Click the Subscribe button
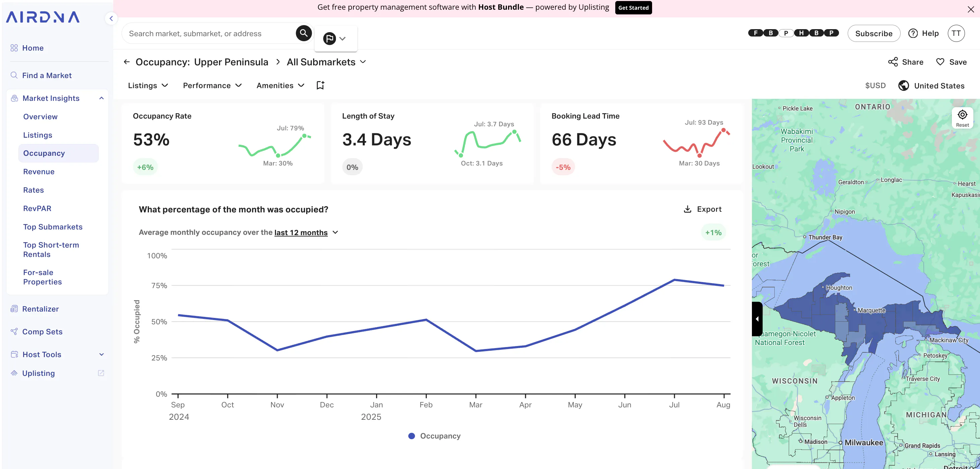980x469 pixels. pos(873,33)
